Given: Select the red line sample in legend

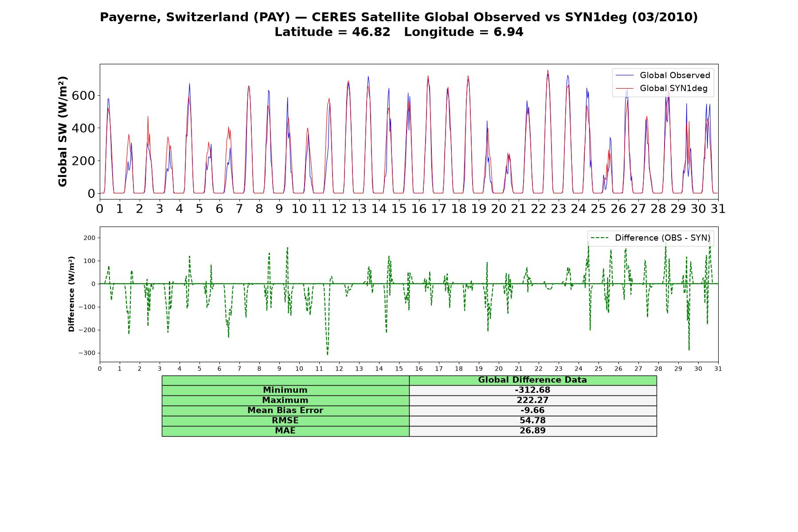Looking at the screenshot, I should pos(625,89).
